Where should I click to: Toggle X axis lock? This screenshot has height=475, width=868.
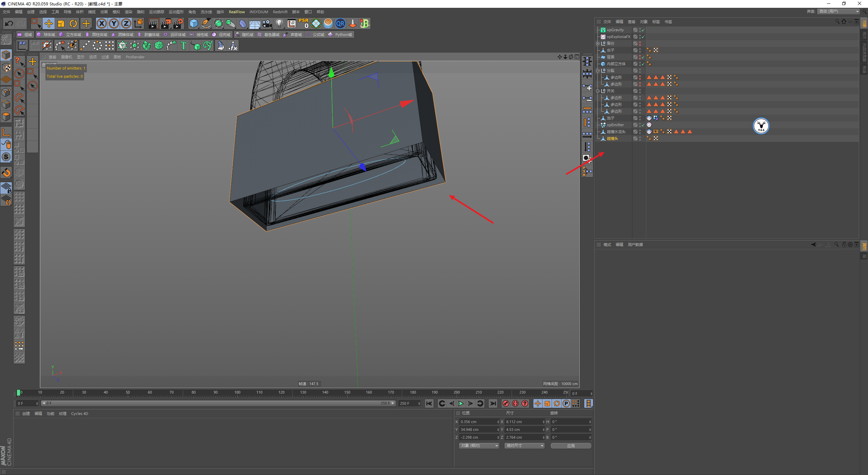coord(101,23)
